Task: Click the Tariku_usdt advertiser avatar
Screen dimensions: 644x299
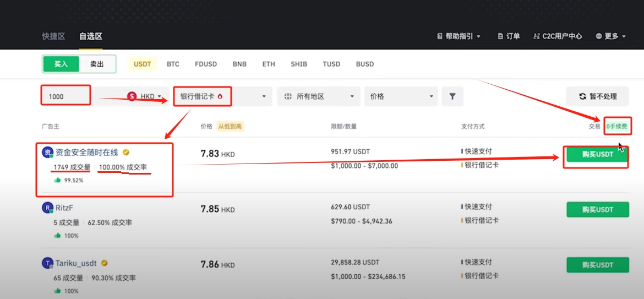Action: tap(48, 263)
